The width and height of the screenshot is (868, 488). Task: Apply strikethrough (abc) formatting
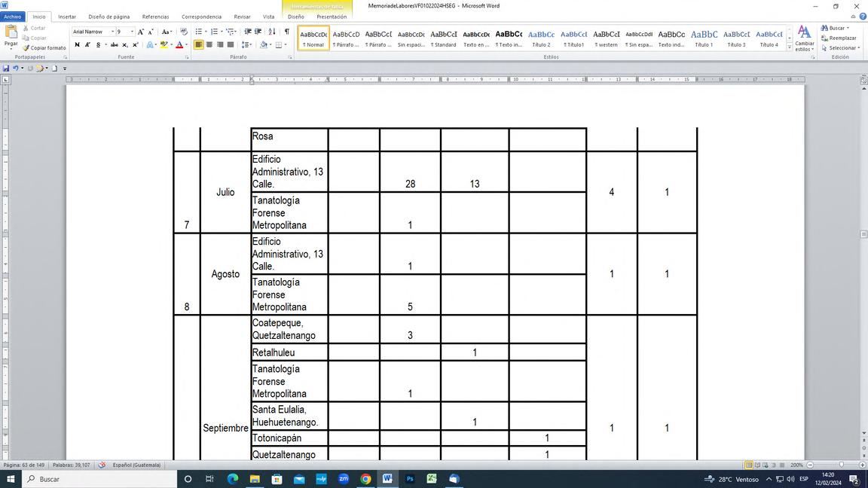click(114, 45)
